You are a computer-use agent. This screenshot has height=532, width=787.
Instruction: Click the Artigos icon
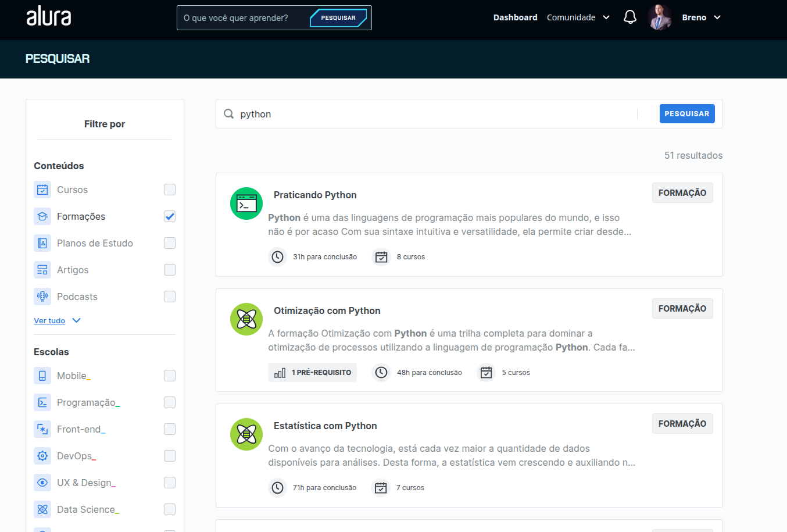(x=42, y=270)
